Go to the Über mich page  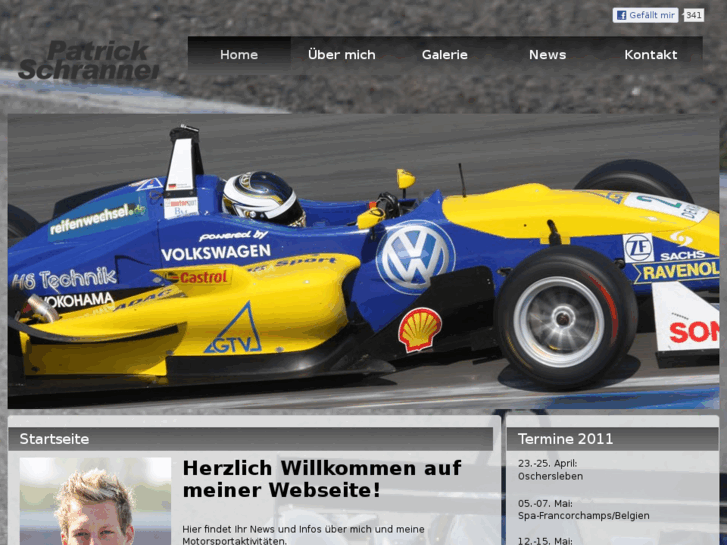[x=342, y=55]
